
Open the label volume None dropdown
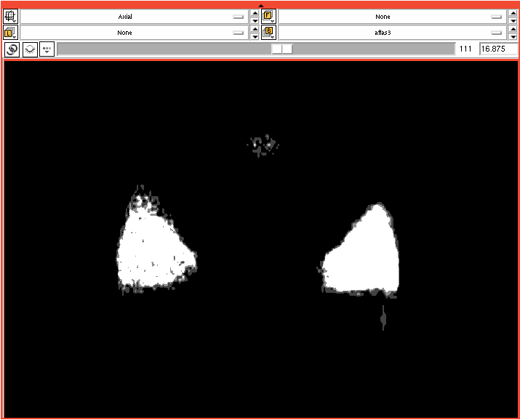pyautogui.click(x=135, y=33)
